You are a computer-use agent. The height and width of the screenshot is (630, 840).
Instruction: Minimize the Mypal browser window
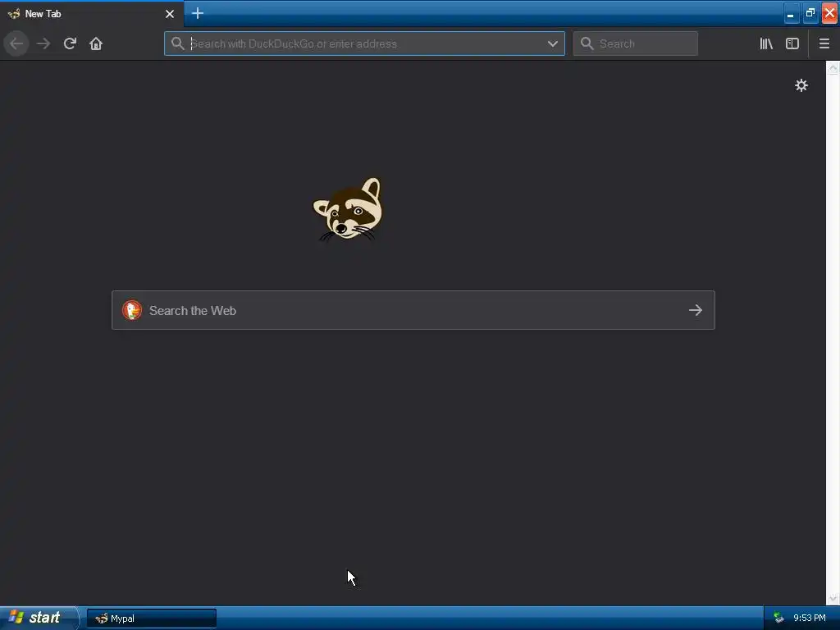(x=791, y=13)
